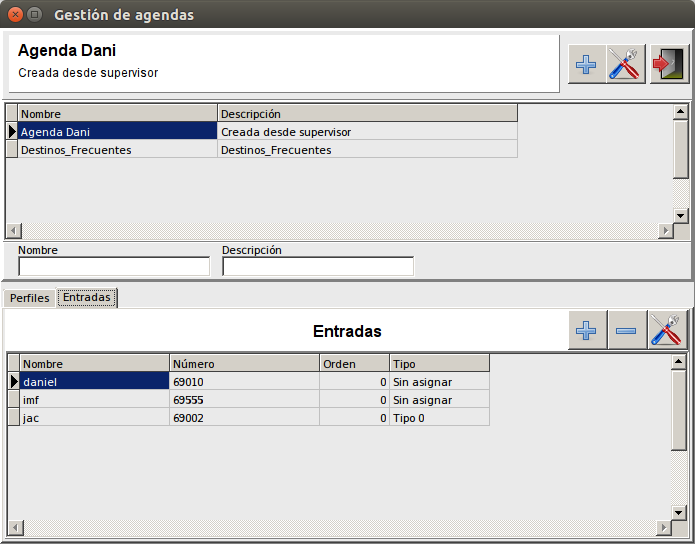Image resolution: width=695 pixels, height=544 pixels.
Task: Click the Orden column header
Action: tap(355, 364)
